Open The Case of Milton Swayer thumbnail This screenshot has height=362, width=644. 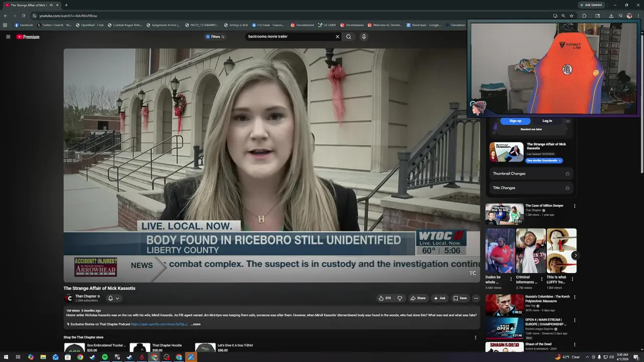(x=504, y=214)
